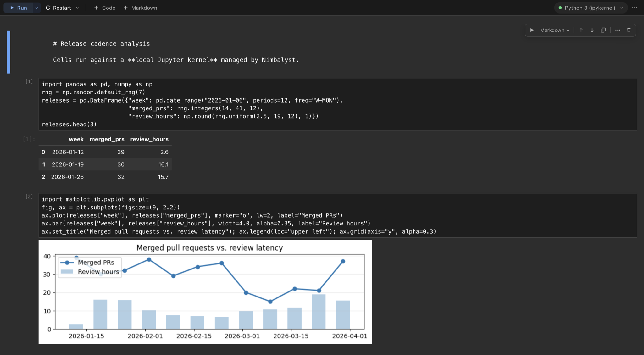Open cell toolbar more actions ellipsis
Screen dimensions: 644x355
pos(618,30)
